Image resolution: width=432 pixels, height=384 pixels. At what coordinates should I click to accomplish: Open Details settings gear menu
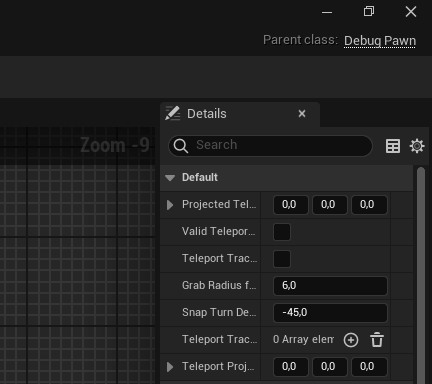tap(417, 146)
